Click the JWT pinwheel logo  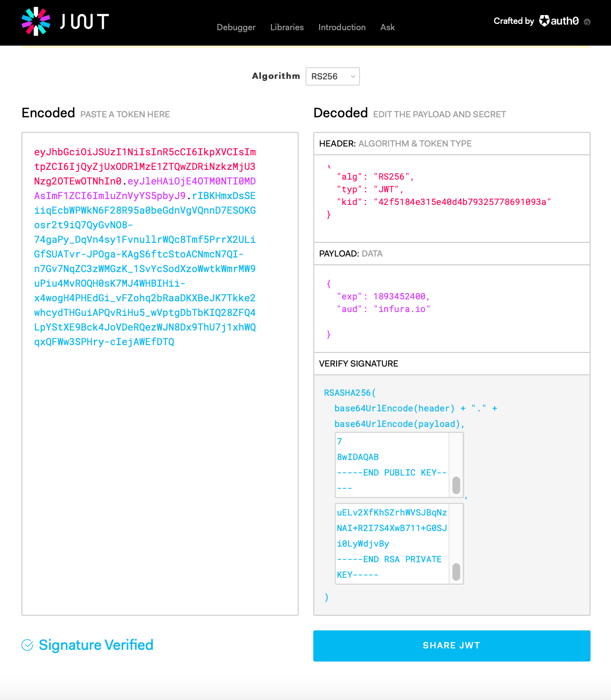click(36, 21)
